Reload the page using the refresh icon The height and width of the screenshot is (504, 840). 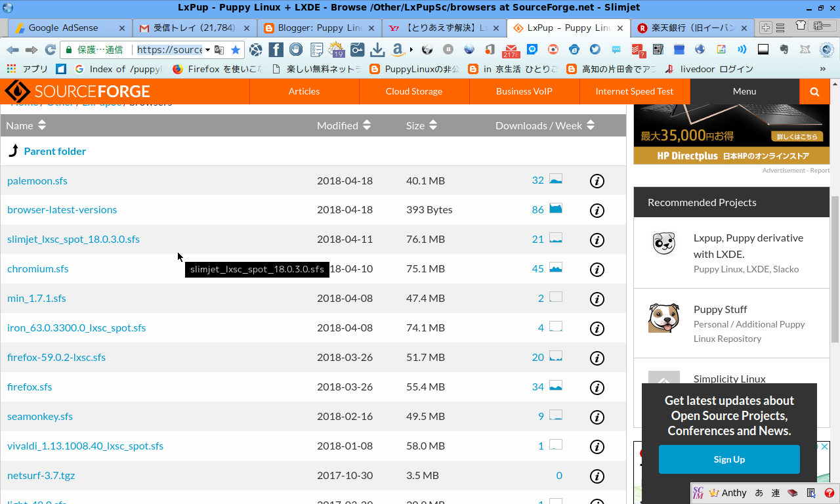(x=51, y=49)
